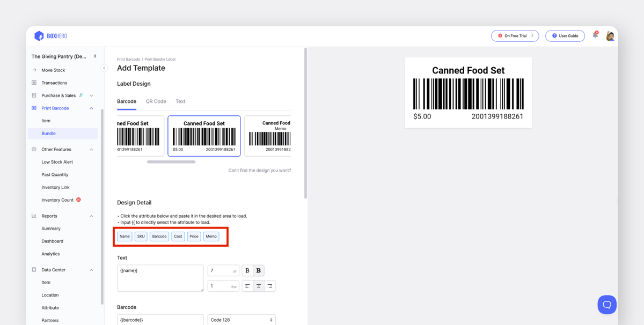Collapse the sidebar with arrow button
Screen dimensions: 644x325
[104, 68]
